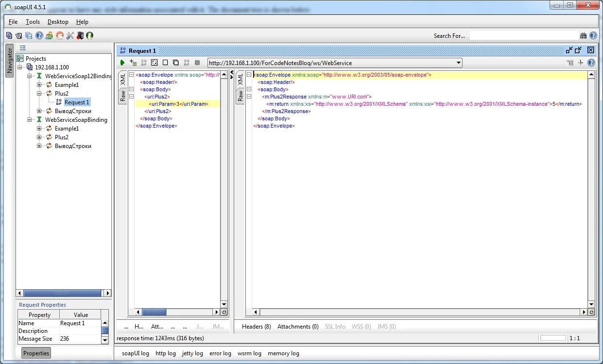Open help icon beside the search field
Screen dimensions: 603x364
[x=593, y=35]
